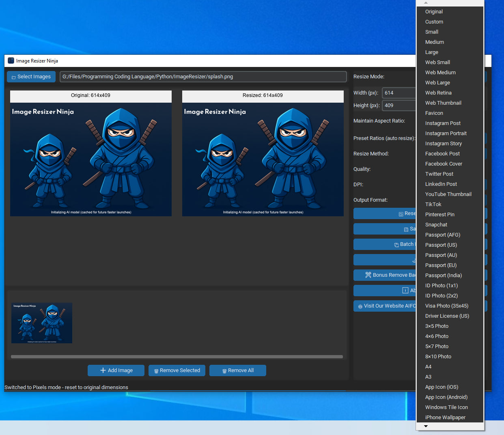504x435 pixels.
Task: Pick the Web Small preset
Action: click(x=450, y=62)
